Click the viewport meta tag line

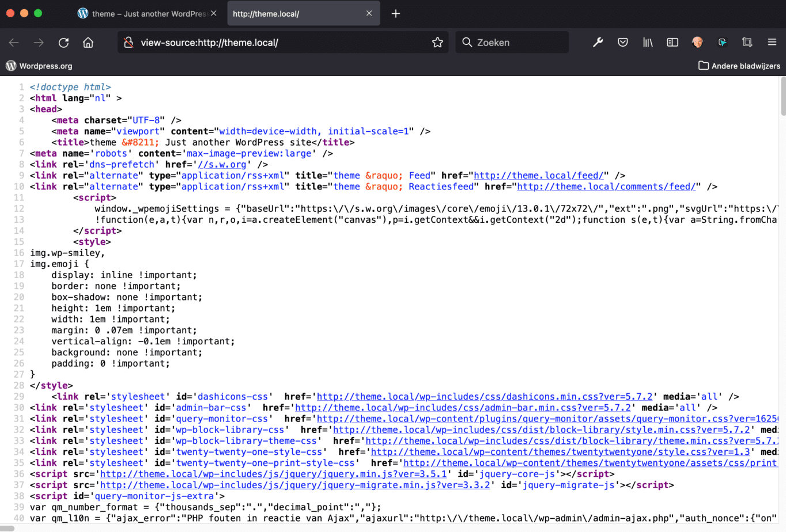pos(241,131)
